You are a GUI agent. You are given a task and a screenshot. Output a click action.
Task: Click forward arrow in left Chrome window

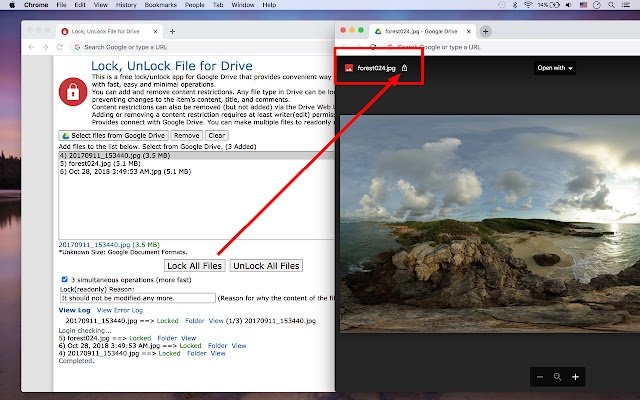(x=45, y=47)
